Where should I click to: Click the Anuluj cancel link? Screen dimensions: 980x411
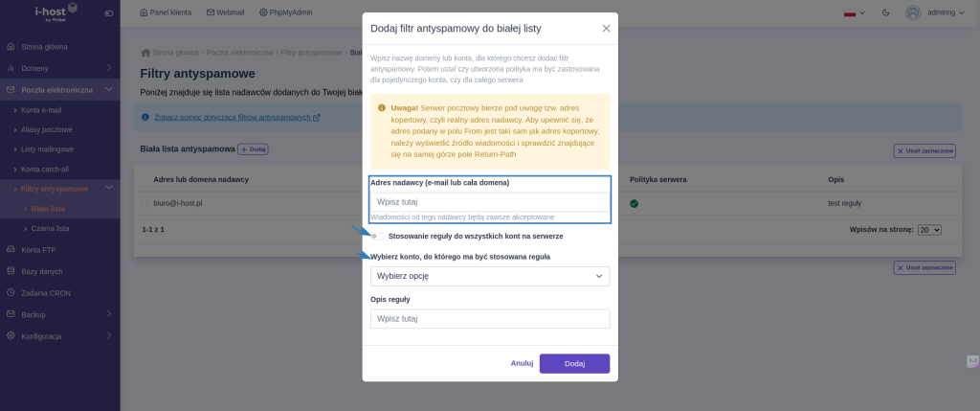pos(522,363)
